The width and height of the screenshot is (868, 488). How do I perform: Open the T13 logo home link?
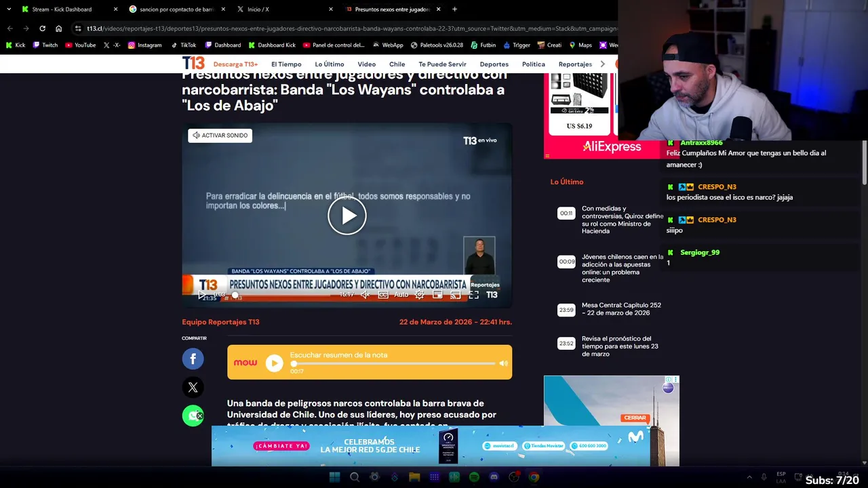[x=193, y=64]
